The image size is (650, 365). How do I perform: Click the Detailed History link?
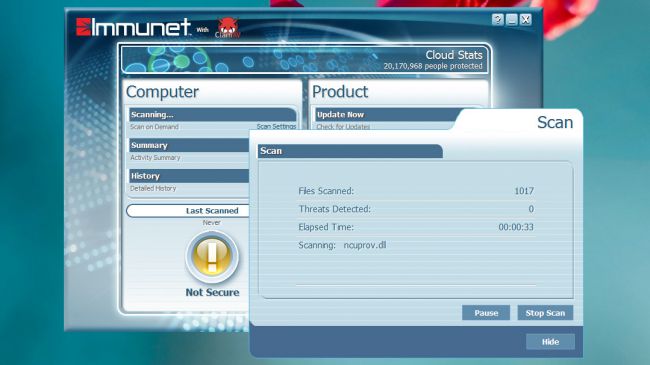tap(153, 188)
